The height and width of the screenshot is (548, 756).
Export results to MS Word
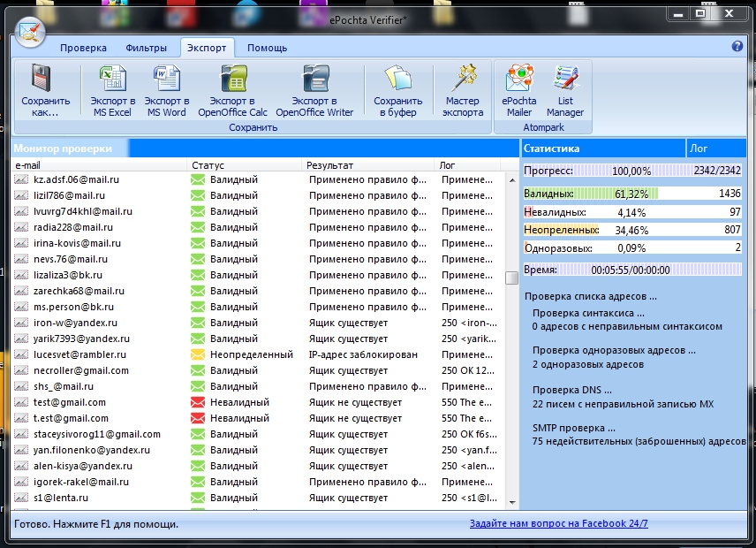[167, 91]
